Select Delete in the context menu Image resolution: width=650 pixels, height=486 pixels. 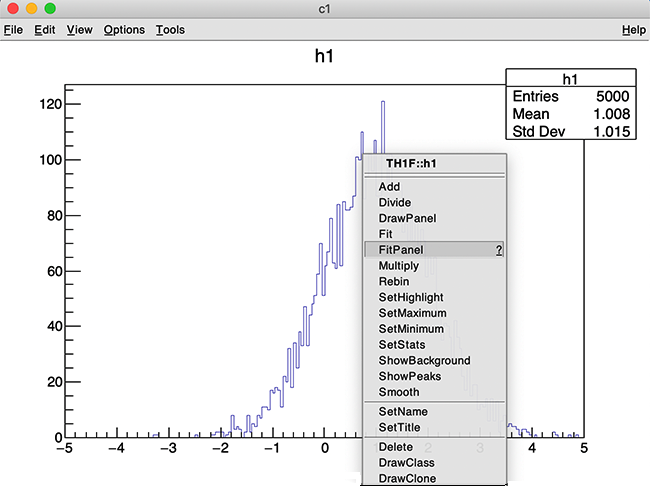tap(395, 447)
